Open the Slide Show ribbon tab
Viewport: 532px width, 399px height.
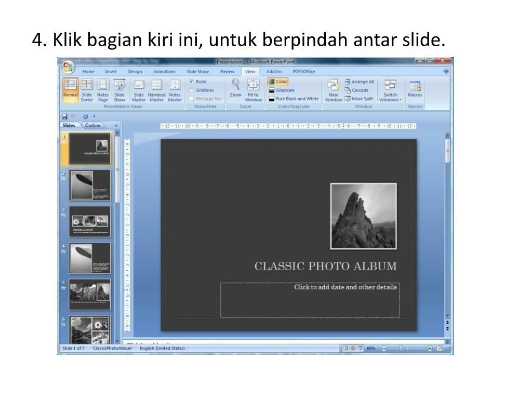pyautogui.click(x=198, y=72)
